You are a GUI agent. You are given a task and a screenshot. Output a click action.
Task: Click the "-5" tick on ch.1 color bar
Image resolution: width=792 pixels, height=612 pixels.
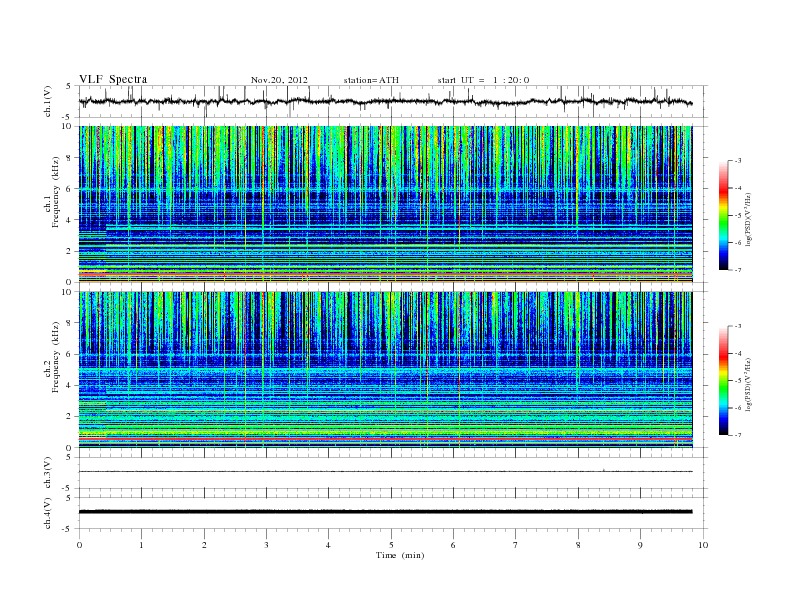pos(738,216)
